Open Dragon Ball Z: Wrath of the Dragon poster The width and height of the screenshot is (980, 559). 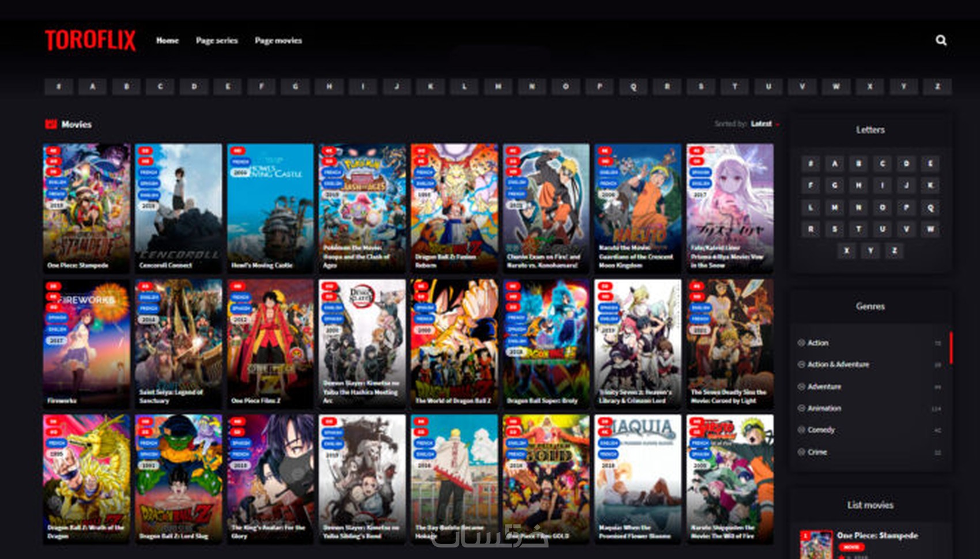(x=86, y=479)
